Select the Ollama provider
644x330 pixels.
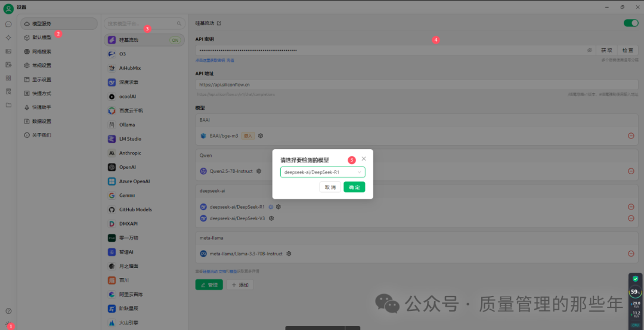(144, 125)
